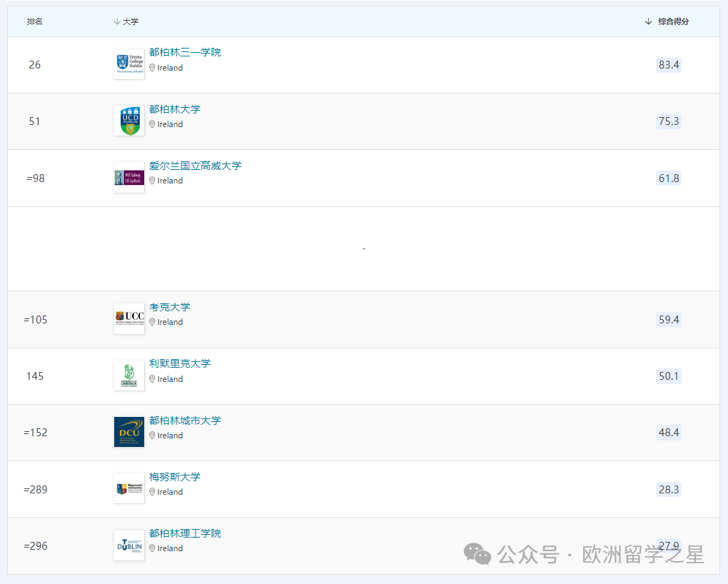The height and width of the screenshot is (584, 728).
Task: Click the Trinity College Dublin logo
Action: (129, 64)
